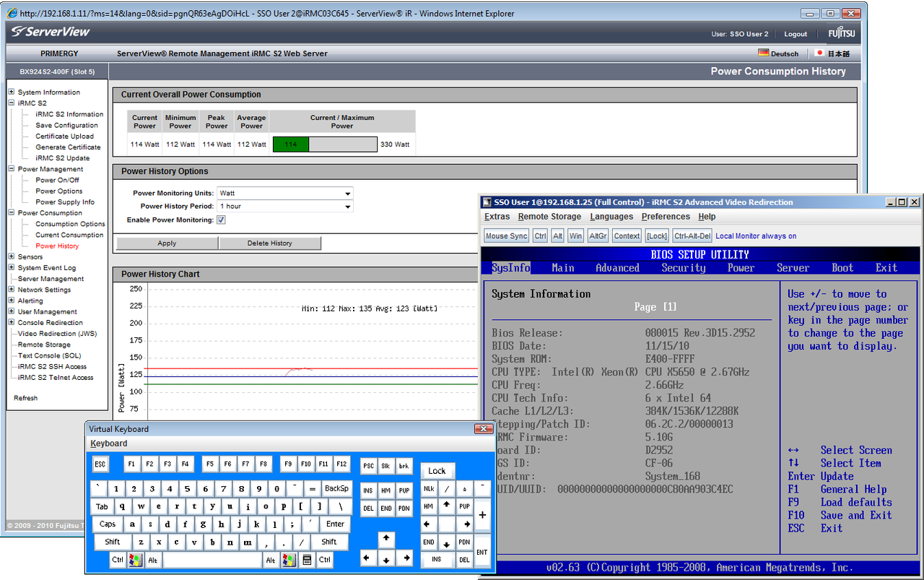Screen dimensions: 924x580
Task: Toggle the Lock button on Virtual Keyboard
Action: [437, 470]
